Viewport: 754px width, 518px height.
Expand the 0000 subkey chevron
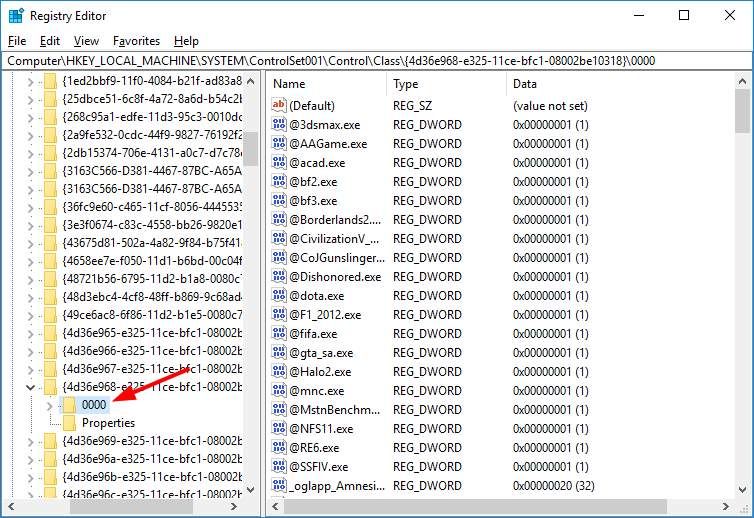coord(51,405)
